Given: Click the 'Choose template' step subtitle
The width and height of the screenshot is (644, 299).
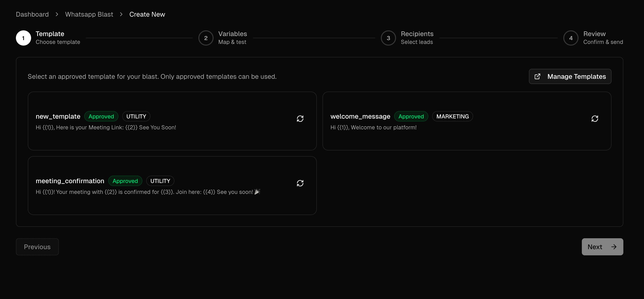Looking at the screenshot, I should pyautogui.click(x=58, y=42).
